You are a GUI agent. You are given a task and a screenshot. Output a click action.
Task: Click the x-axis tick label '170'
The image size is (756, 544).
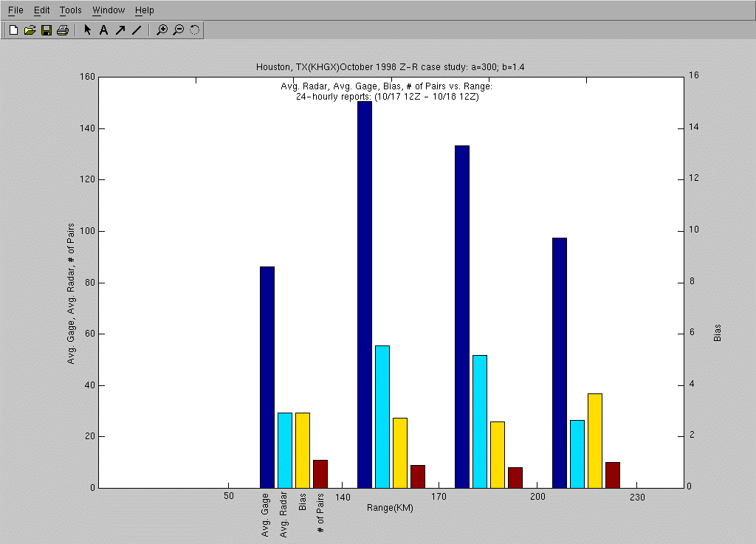pos(439,496)
